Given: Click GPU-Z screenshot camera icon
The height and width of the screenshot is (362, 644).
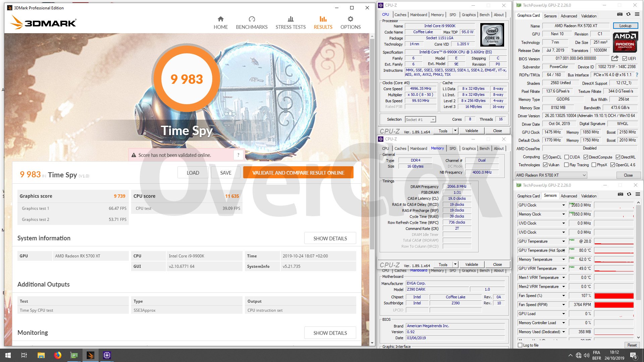Looking at the screenshot, I should coord(620,14).
